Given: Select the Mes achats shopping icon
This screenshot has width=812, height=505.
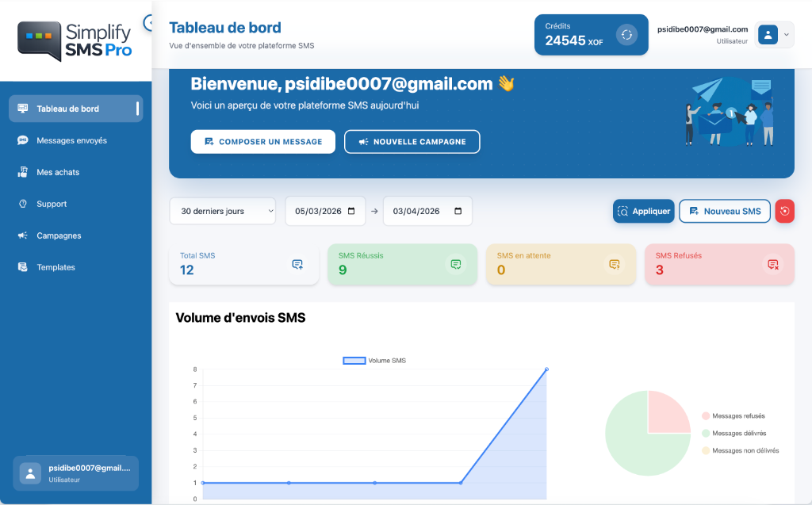Looking at the screenshot, I should click(24, 172).
